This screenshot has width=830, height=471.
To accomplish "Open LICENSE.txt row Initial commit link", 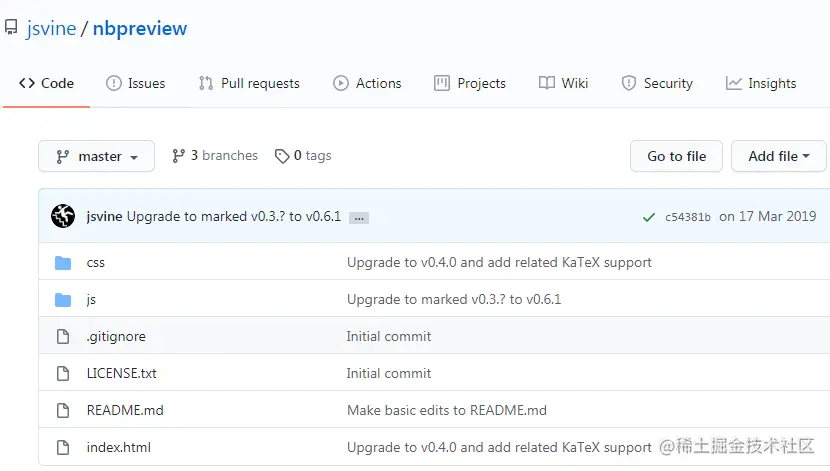I will 389,374.
